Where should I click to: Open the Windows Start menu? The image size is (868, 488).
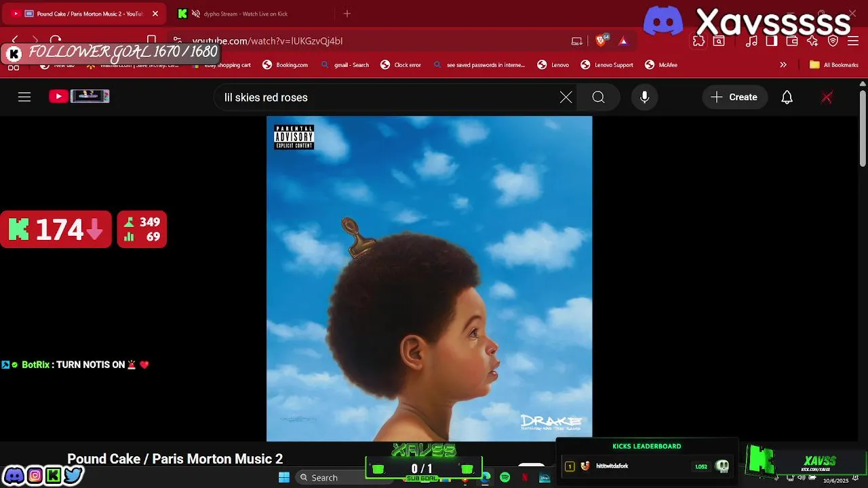point(284,477)
